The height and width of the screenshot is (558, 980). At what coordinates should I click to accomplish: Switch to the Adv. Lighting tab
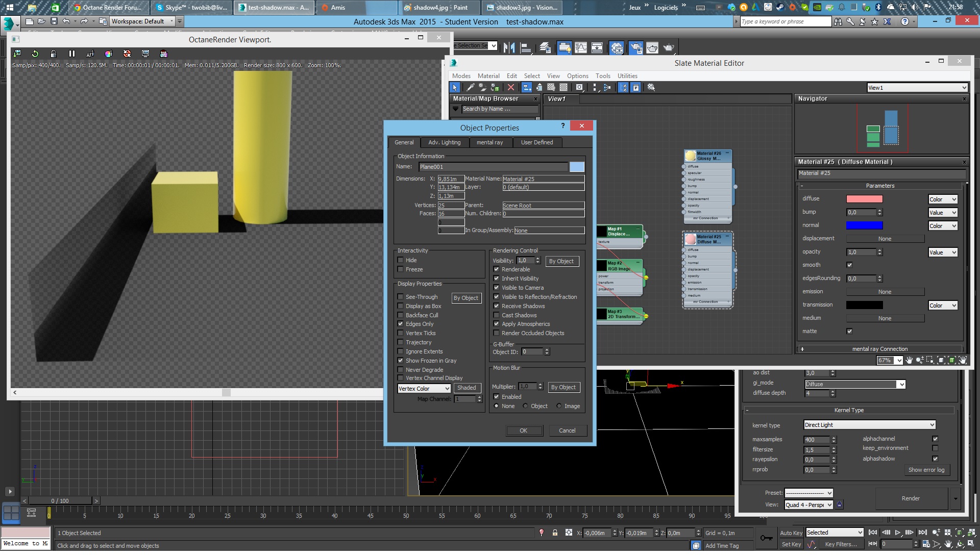444,142
